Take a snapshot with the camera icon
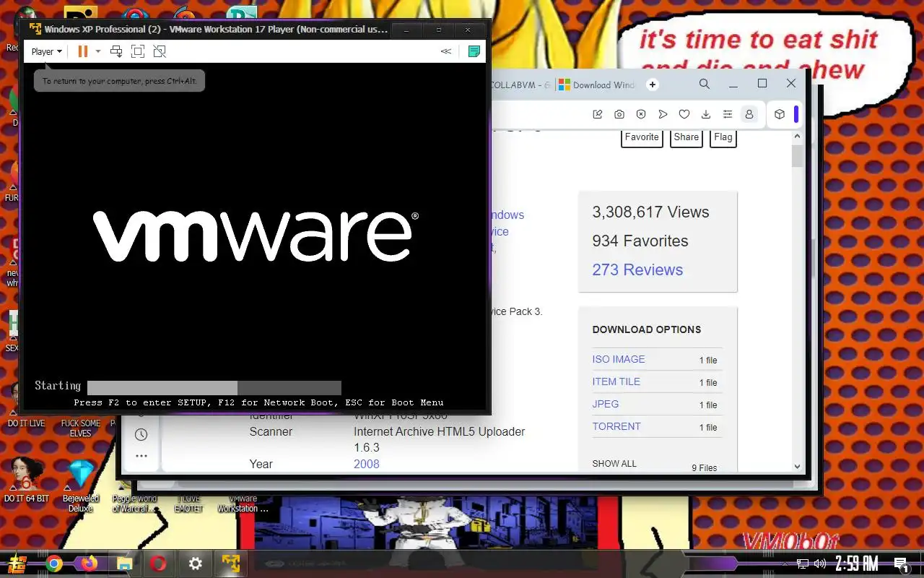This screenshot has width=924, height=578. (619, 114)
